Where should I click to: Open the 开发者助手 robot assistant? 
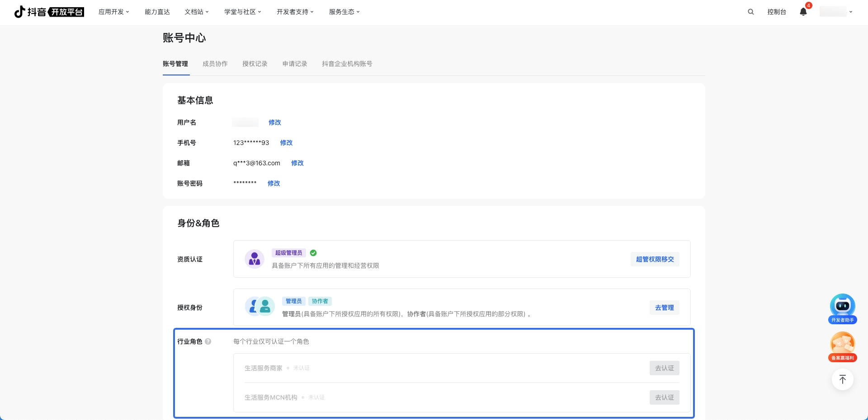pos(843,309)
